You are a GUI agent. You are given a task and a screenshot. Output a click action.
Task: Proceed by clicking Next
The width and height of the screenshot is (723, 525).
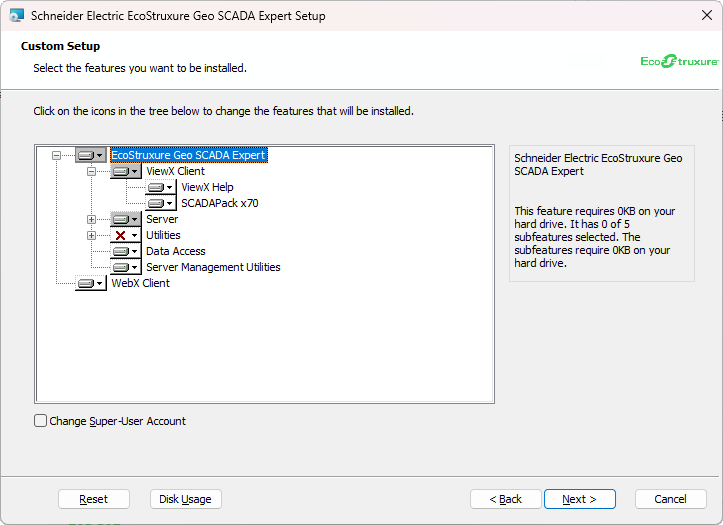pos(579,499)
